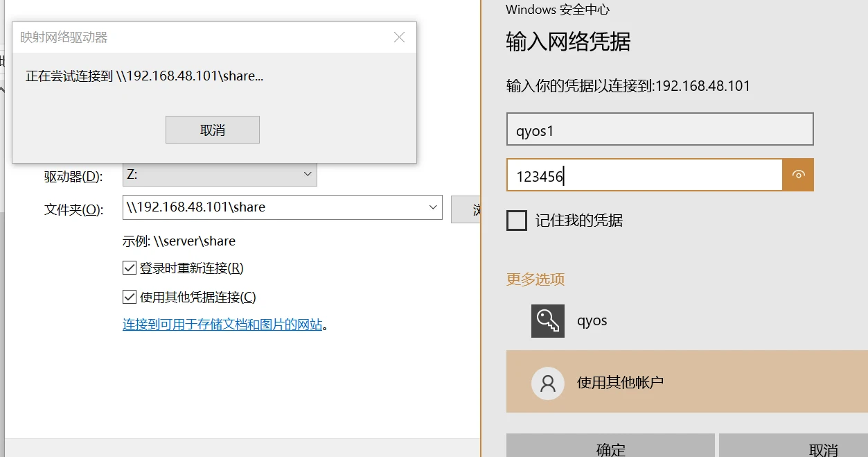Open the 驱动器 Z: drive letter dropdown
The height and width of the screenshot is (457, 868).
tap(308, 175)
